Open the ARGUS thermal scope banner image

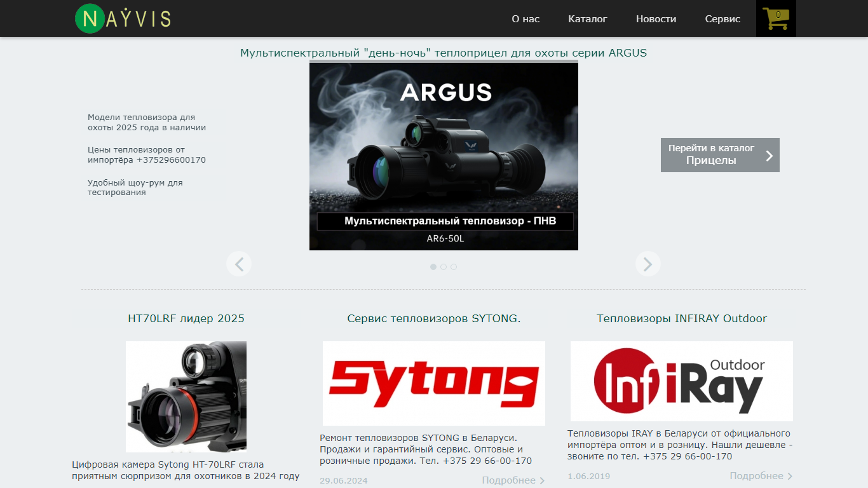(x=444, y=156)
